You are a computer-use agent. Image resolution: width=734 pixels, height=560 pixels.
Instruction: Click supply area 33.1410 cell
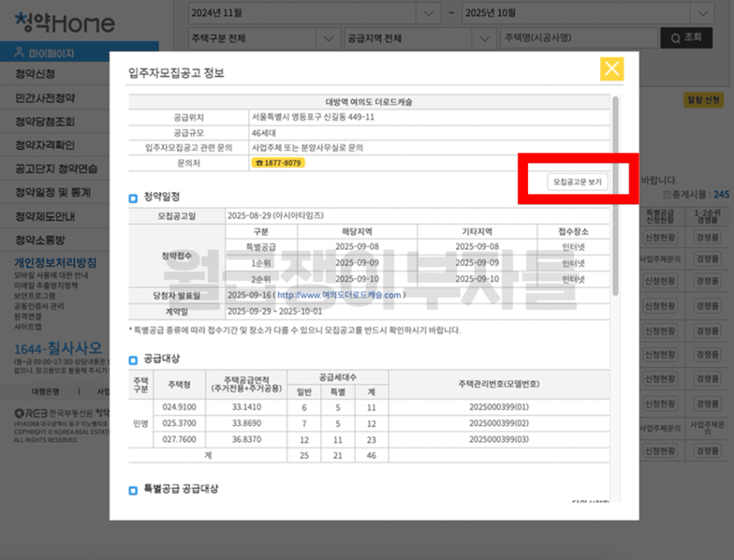pos(246,407)
